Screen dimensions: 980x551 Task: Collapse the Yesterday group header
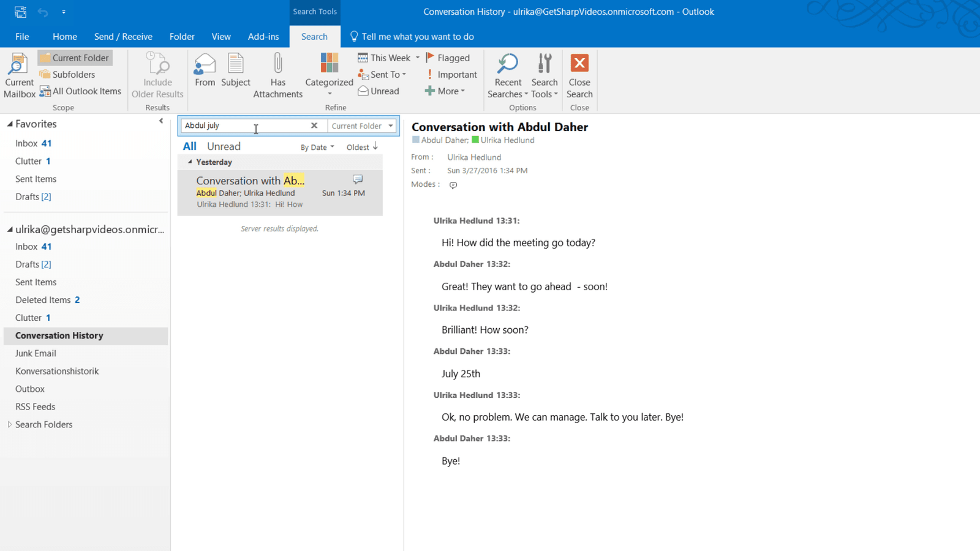pos(190,162)
